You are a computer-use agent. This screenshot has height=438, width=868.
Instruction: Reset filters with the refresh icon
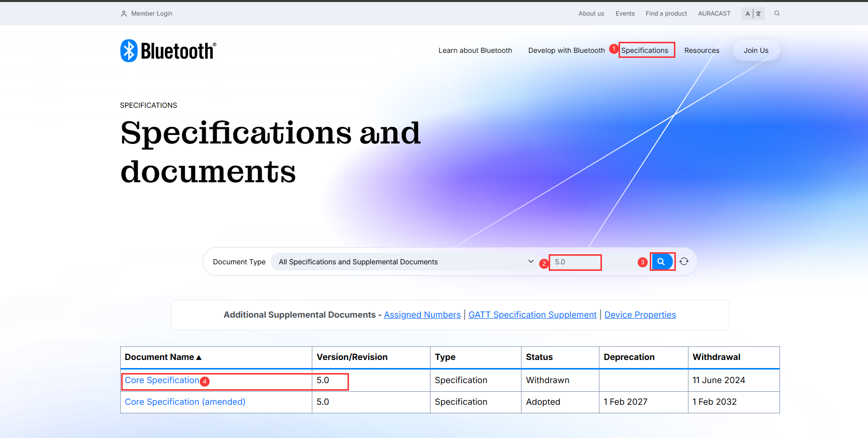pyautogui.click(x=684, y=261)
